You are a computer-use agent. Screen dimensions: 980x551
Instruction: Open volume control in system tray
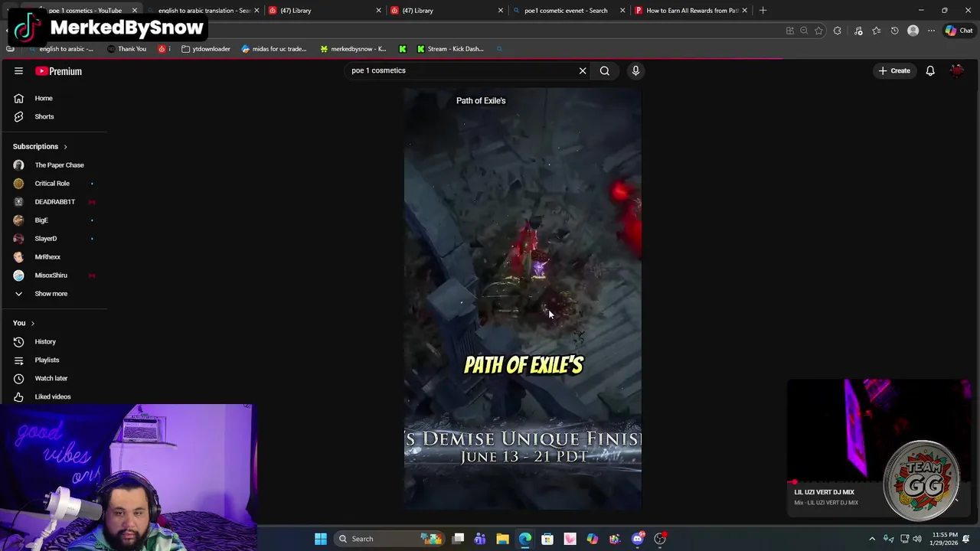tap(917, 539)
